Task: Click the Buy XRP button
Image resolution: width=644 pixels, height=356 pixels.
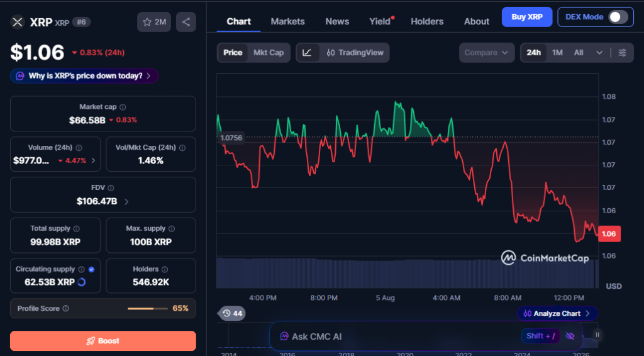Action: pos(527,17)
